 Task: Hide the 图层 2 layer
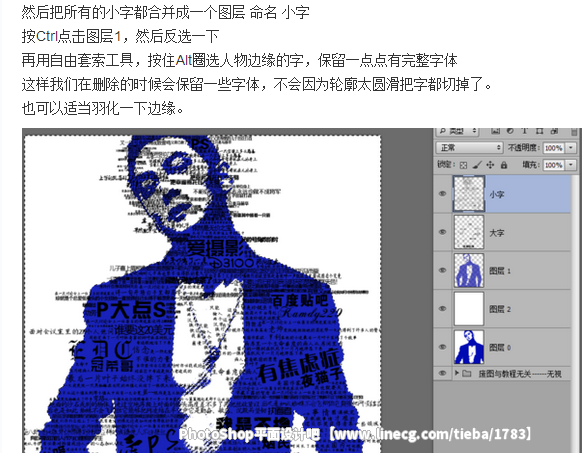(442, 308)
